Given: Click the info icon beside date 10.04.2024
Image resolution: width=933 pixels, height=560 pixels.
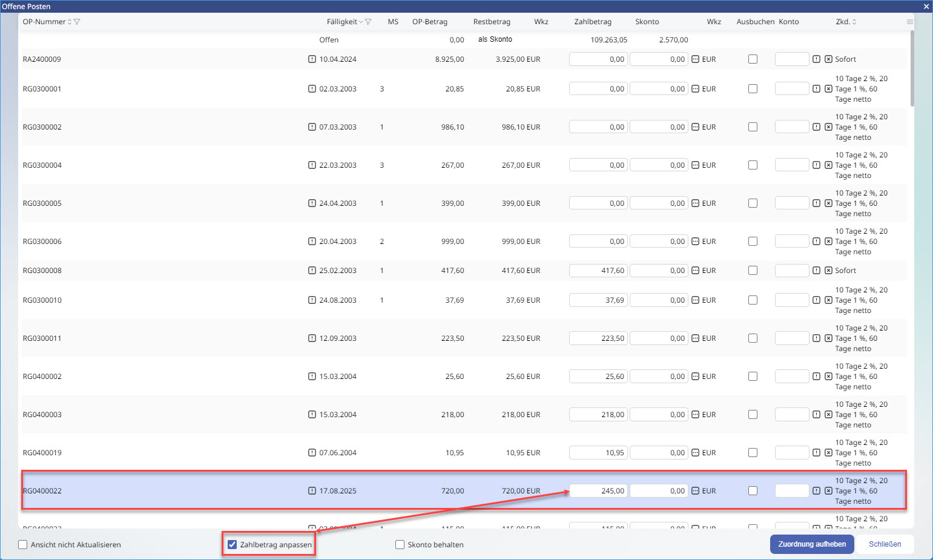Looking at the screenshot, I should pos(312,59).
